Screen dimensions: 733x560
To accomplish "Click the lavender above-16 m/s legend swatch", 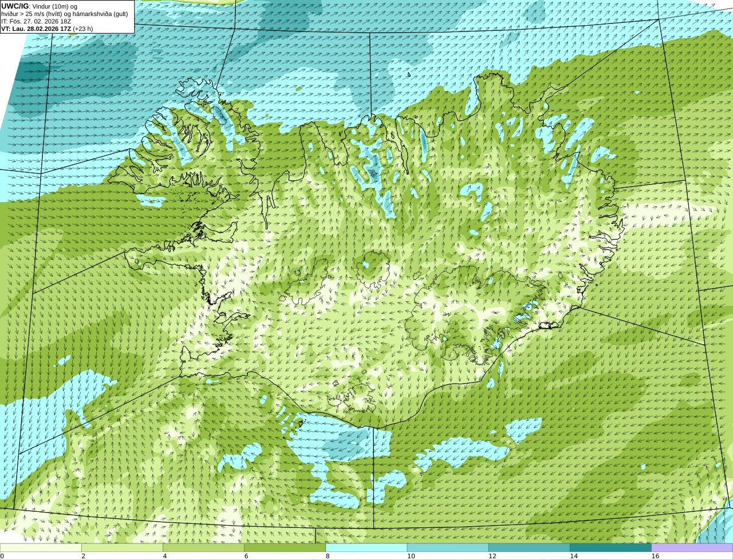I will (x=692, y=547).
